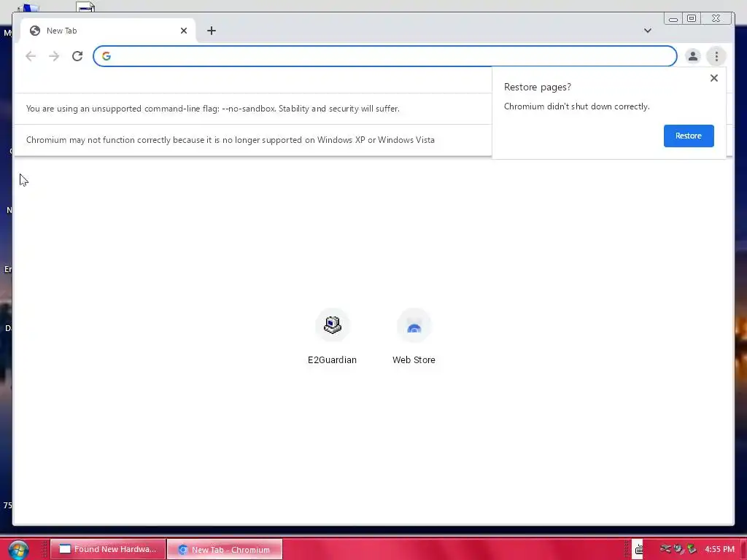Click the Windows XP unsupported warning text
This screenshot has height=560, width=747.
tap(230, 140)
